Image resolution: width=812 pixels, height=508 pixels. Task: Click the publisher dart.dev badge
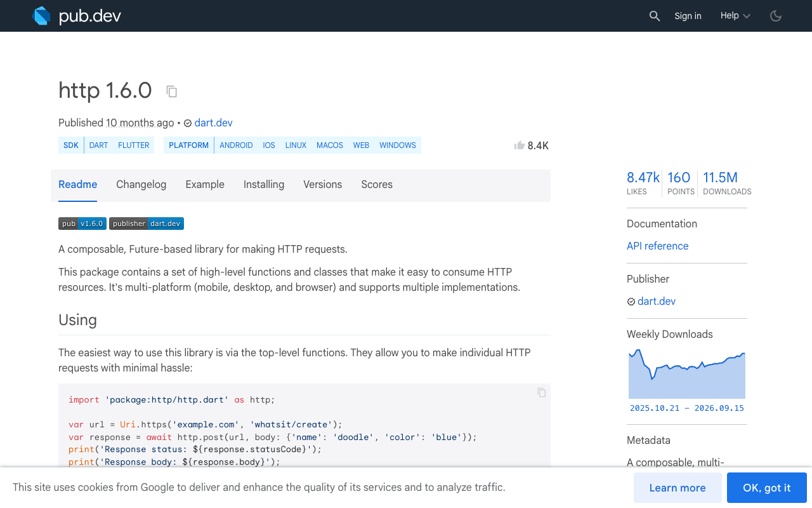(147, 224)
